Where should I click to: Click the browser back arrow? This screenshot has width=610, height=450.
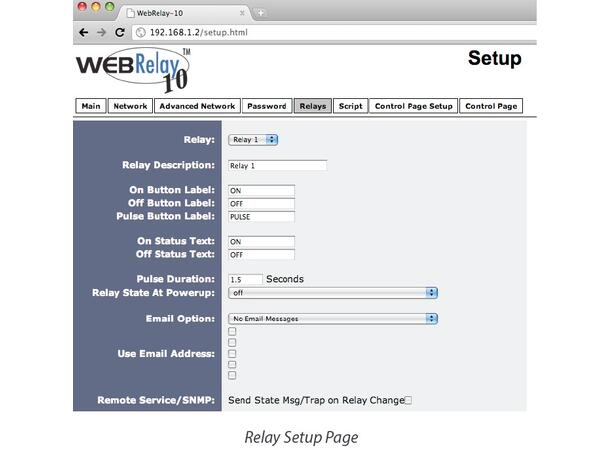coord(83,32)
